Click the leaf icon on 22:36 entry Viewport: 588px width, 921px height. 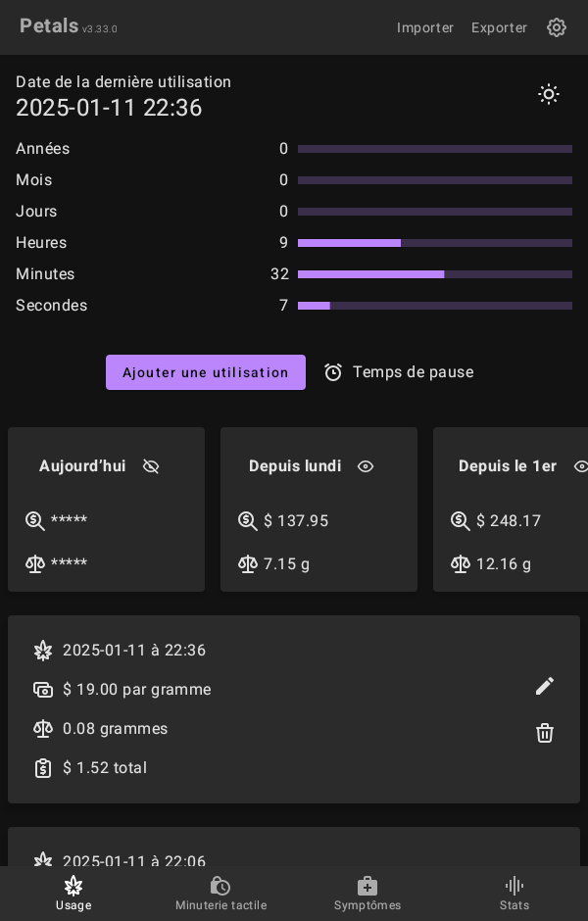coord(43,651)
